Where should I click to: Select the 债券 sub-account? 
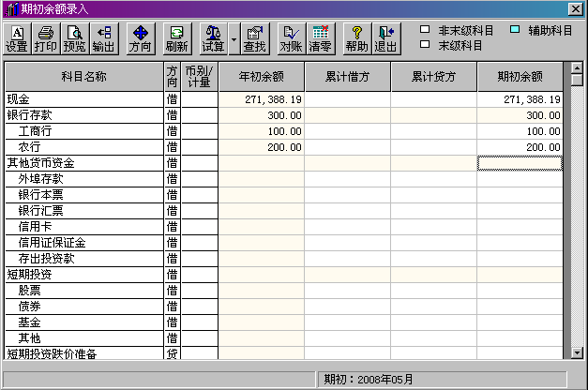(84, 307)
